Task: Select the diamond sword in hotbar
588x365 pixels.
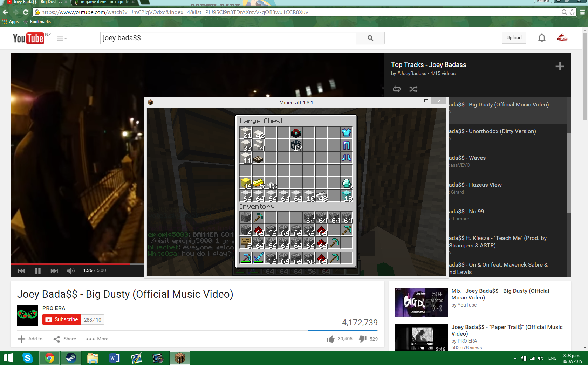Action: click(x=258, y=258)
